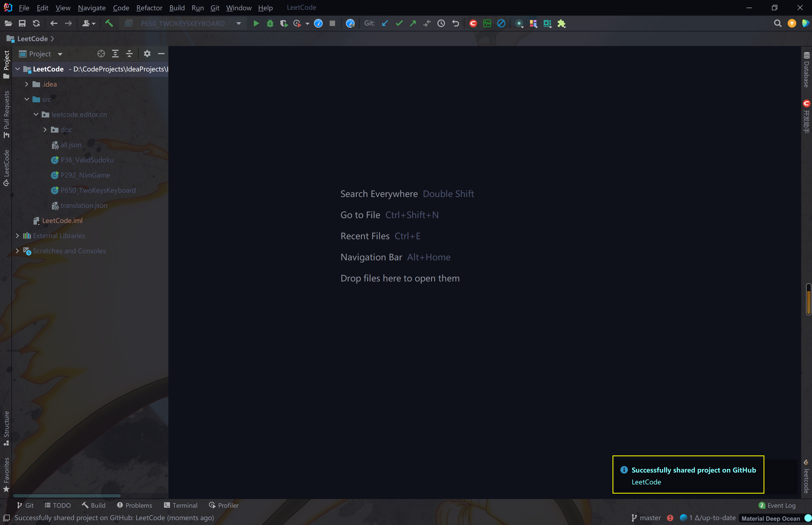
Task: Expand Scratches and Consoles node
Action: (x=18, y=251)
